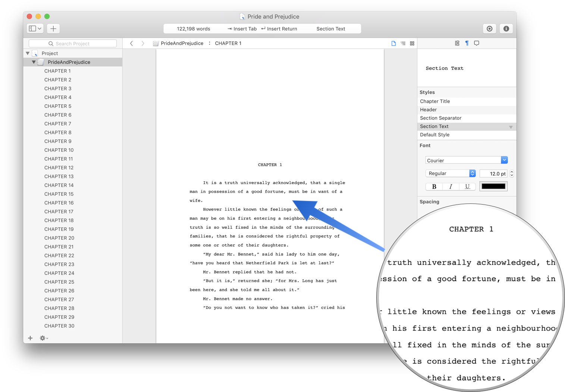Click the font size 12.0 pt field
This screenshot has height=392, width=565.
tap(493, 174)
